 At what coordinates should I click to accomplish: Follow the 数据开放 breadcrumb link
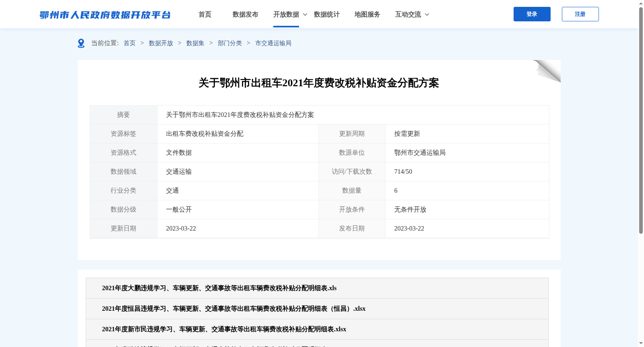(x=161, y=43)
